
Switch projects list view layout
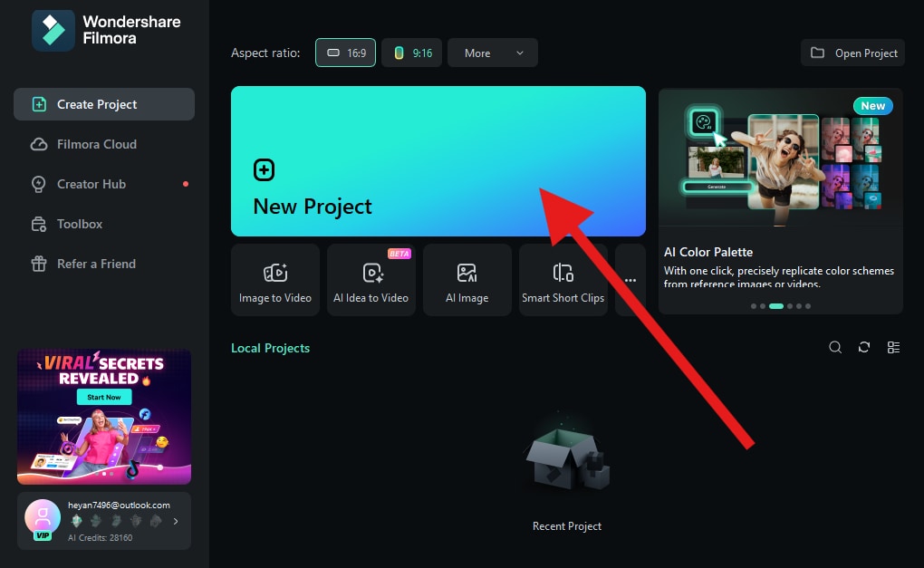coord(893,348)
